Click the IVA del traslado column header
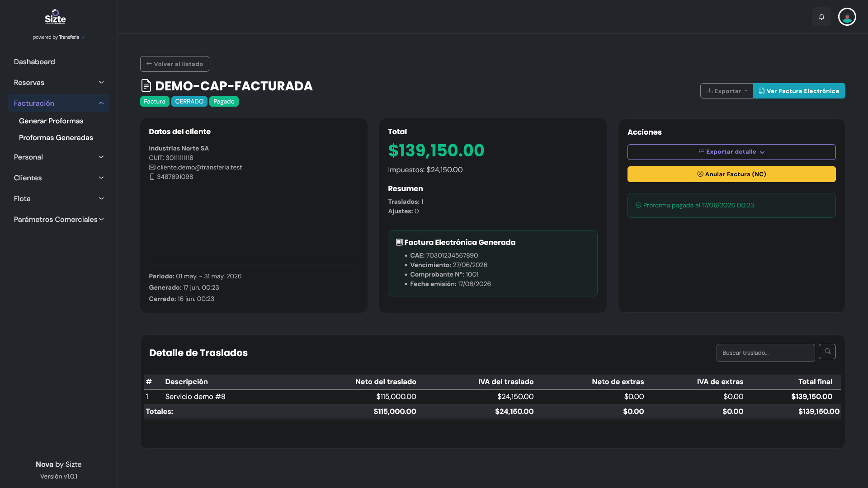868x488 pixels. pos(505,381)
